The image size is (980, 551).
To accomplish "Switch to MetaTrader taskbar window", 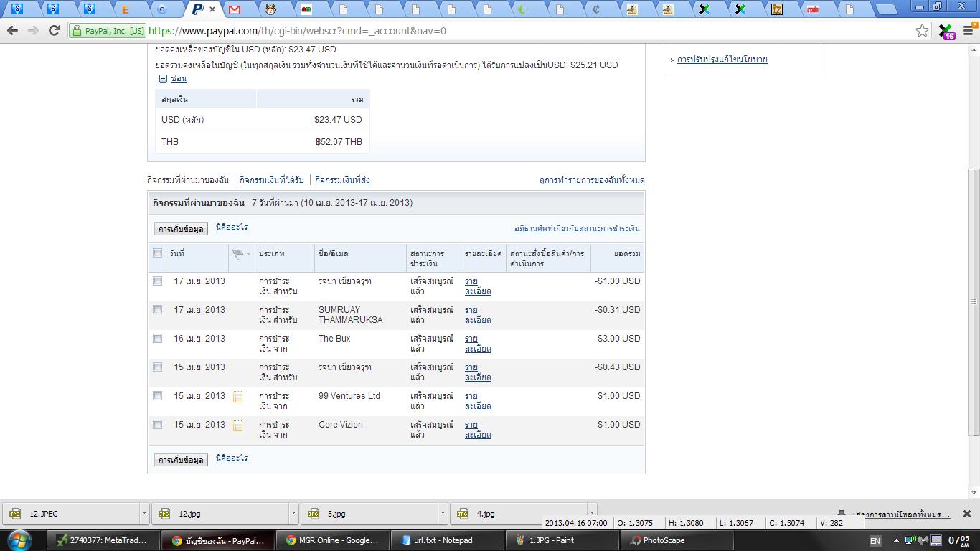I will click(x=102, y=540).
